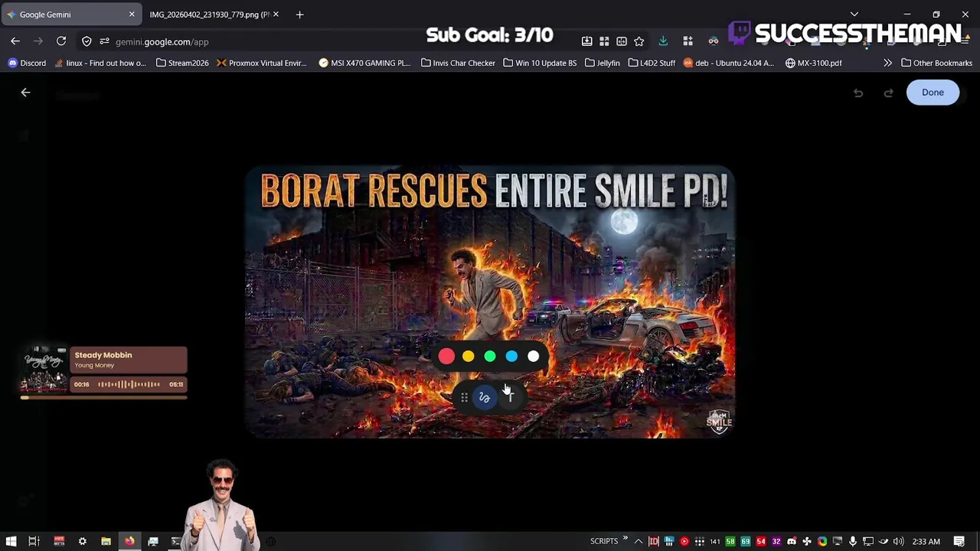Switch to Firefox on the taskbar
Image resolution: width=980 pixels, height=551 pixels.
pos(129,541)
